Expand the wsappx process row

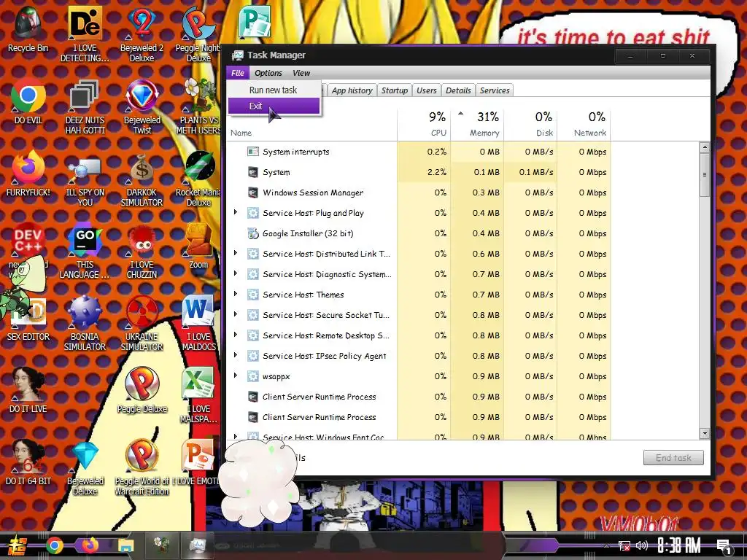click(236, 376)
